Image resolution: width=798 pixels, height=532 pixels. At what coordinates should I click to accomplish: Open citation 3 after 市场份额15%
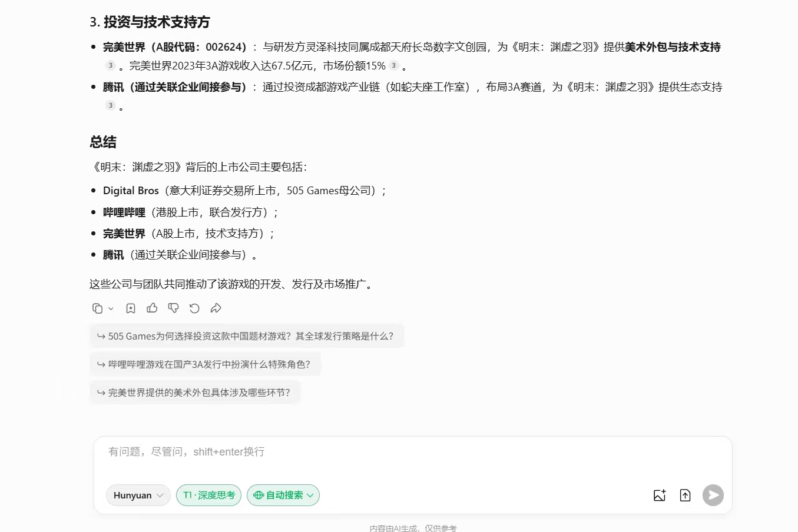point(394,65)
